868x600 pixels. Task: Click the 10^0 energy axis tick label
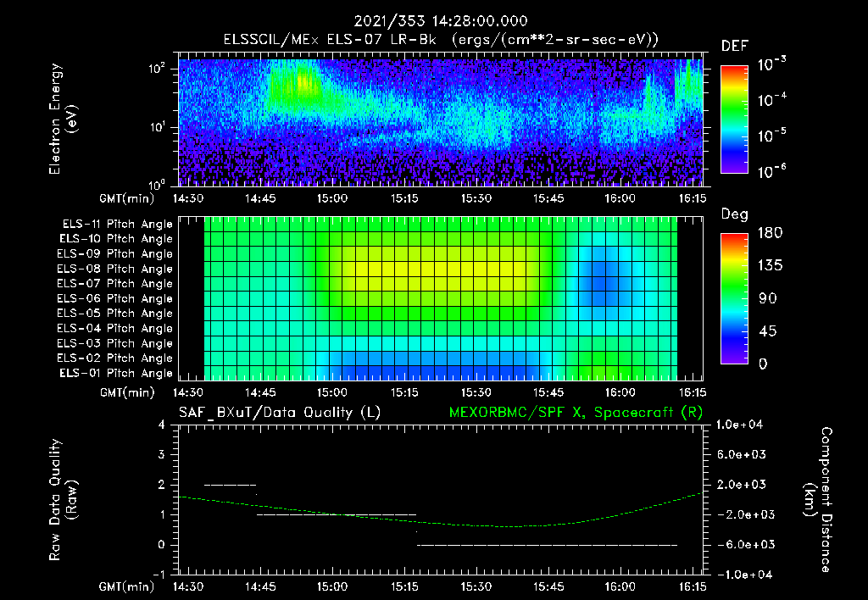(157, 184)
